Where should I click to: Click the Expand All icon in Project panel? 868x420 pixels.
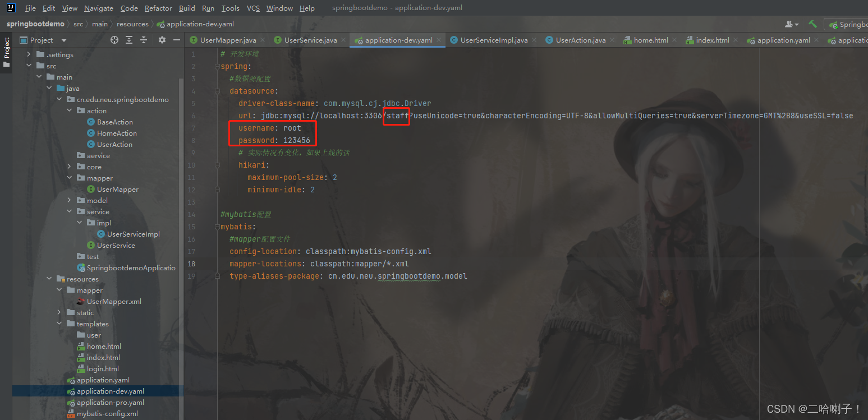[x=129, y=40]
